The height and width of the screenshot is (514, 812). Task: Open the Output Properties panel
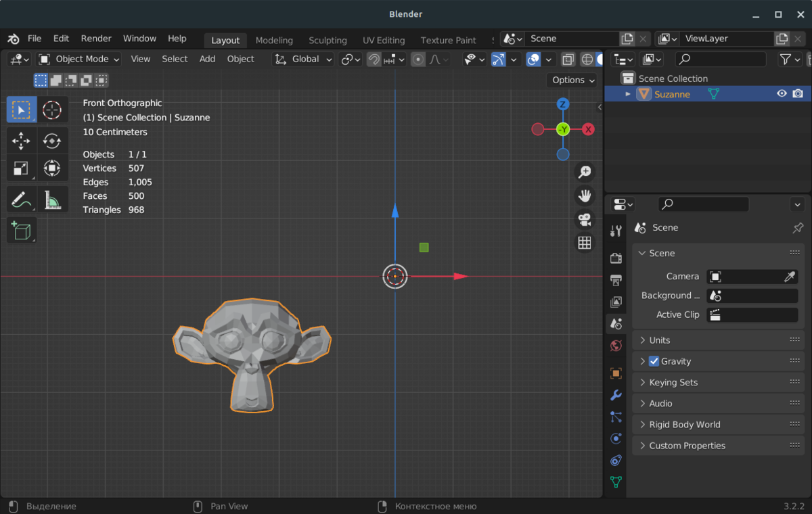point(616,279)
